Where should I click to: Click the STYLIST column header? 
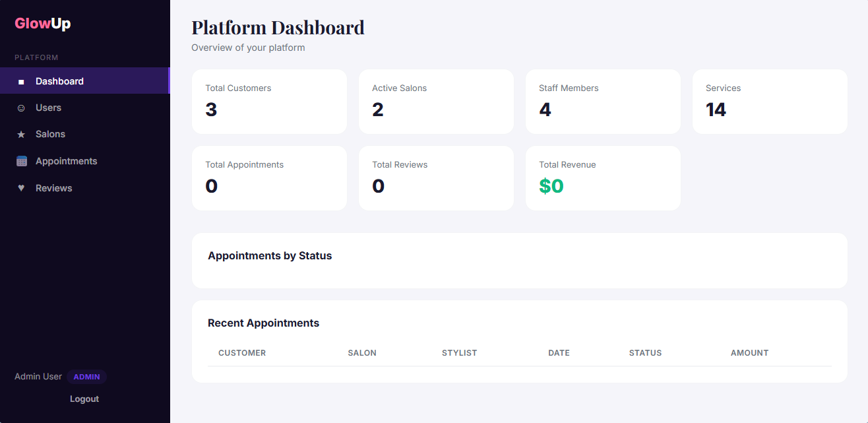459,353
